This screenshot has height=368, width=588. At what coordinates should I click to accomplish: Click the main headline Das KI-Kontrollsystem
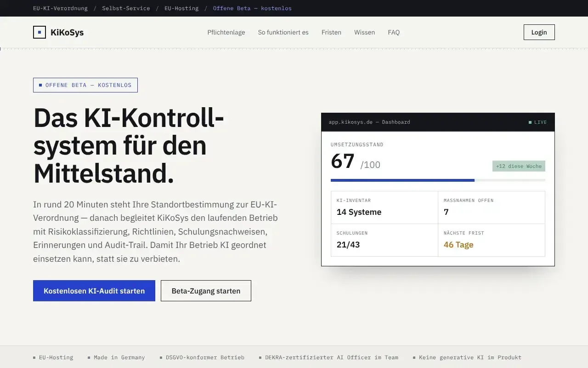(x=129, y=146)
